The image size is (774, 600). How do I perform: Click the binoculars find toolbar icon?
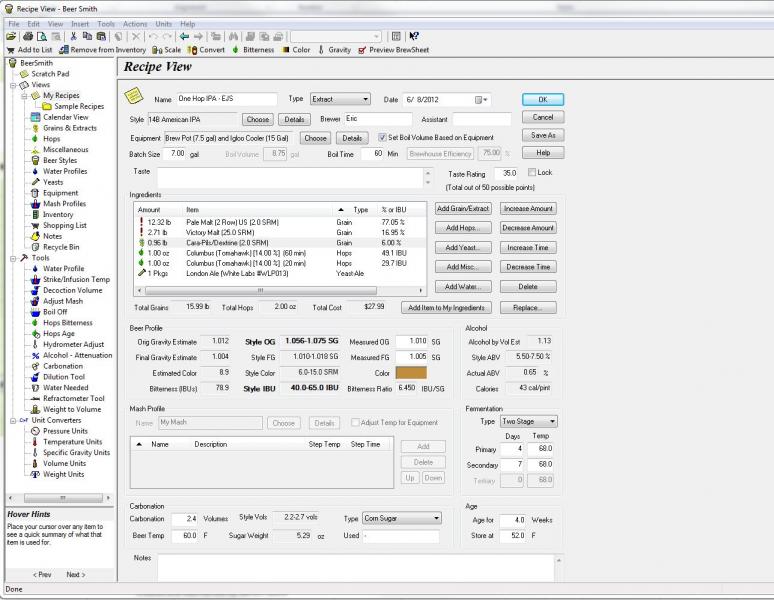click(x=233, y=37)
